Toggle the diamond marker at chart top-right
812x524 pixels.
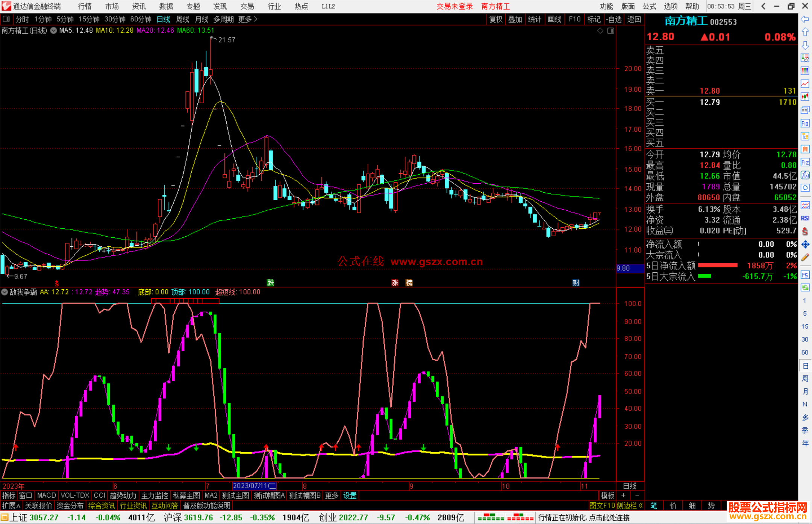(x=600, y=31)
